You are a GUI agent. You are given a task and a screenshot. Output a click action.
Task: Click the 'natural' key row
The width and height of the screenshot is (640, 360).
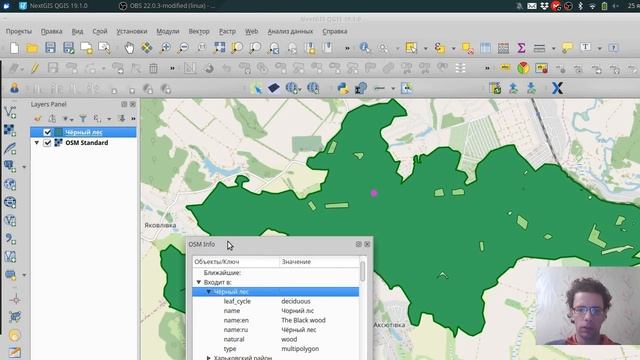(234, 340)
